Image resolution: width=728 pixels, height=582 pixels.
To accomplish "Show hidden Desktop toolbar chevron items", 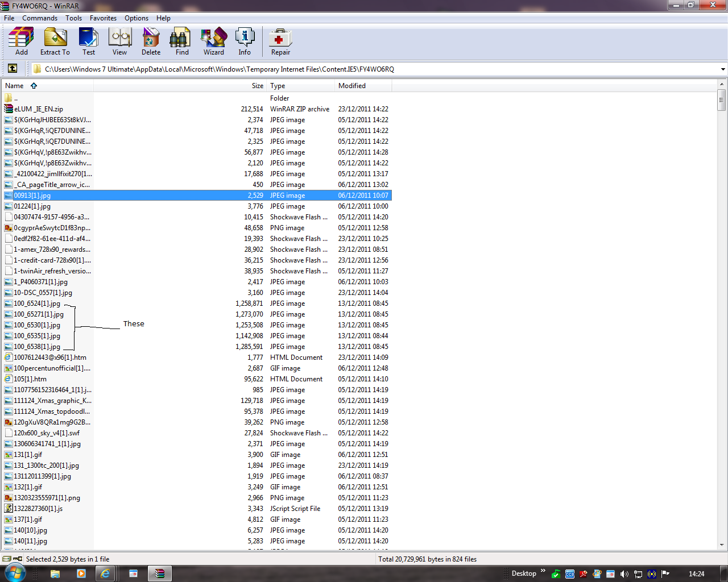I will [543, 571].
